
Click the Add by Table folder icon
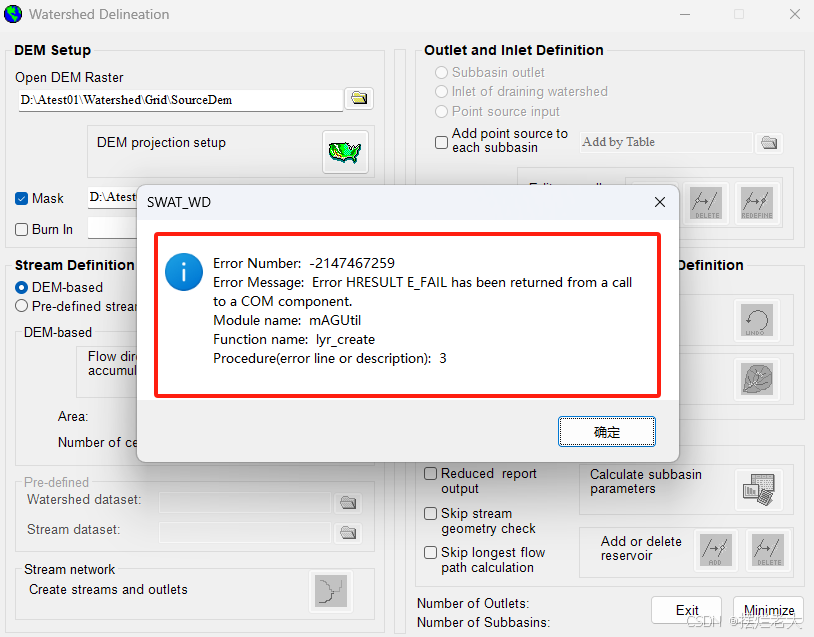tap(769, 143)
